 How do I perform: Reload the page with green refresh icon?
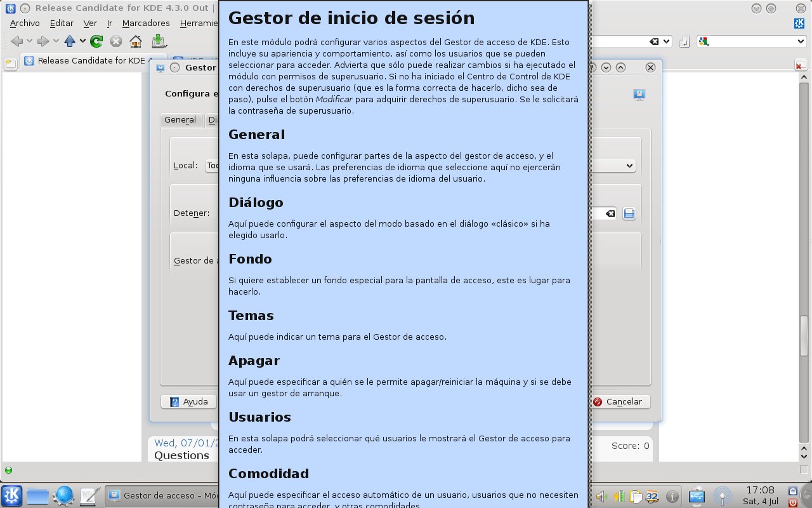[x=96, y=41]
